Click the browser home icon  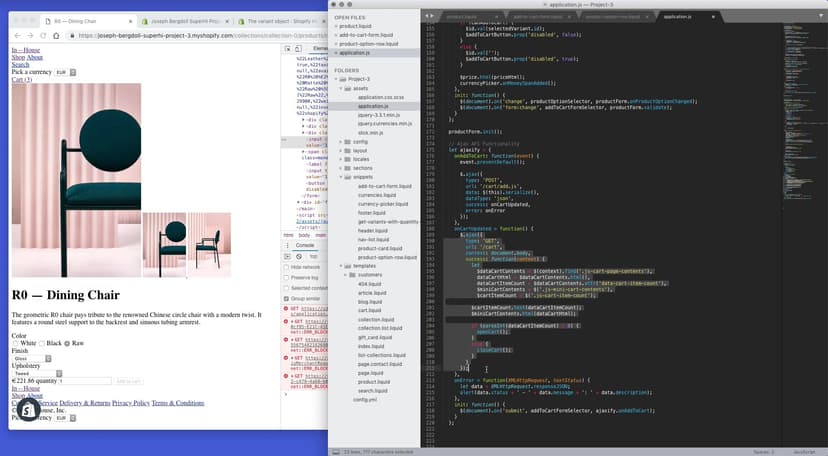pos(56,35)
